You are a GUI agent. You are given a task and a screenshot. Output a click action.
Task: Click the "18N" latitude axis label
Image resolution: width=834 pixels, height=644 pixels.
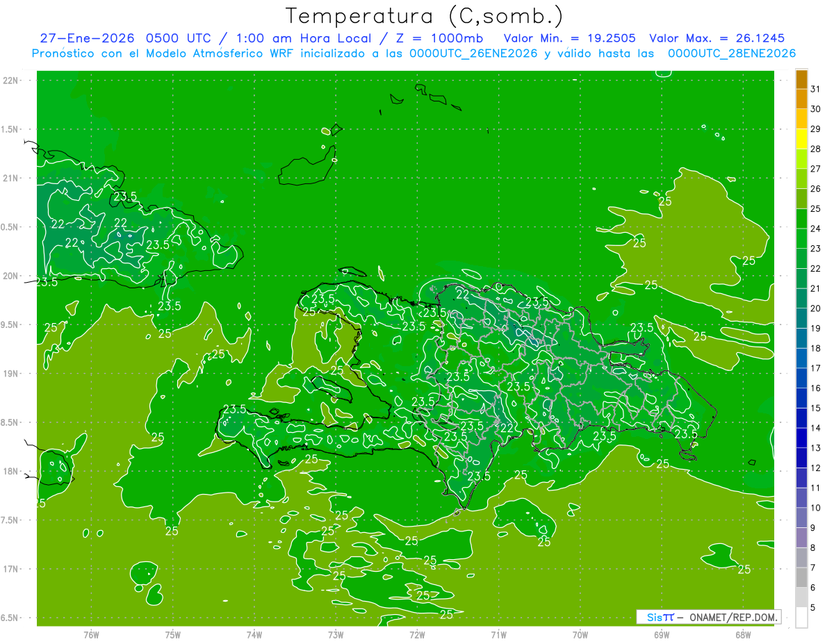(x=10, y=472)
